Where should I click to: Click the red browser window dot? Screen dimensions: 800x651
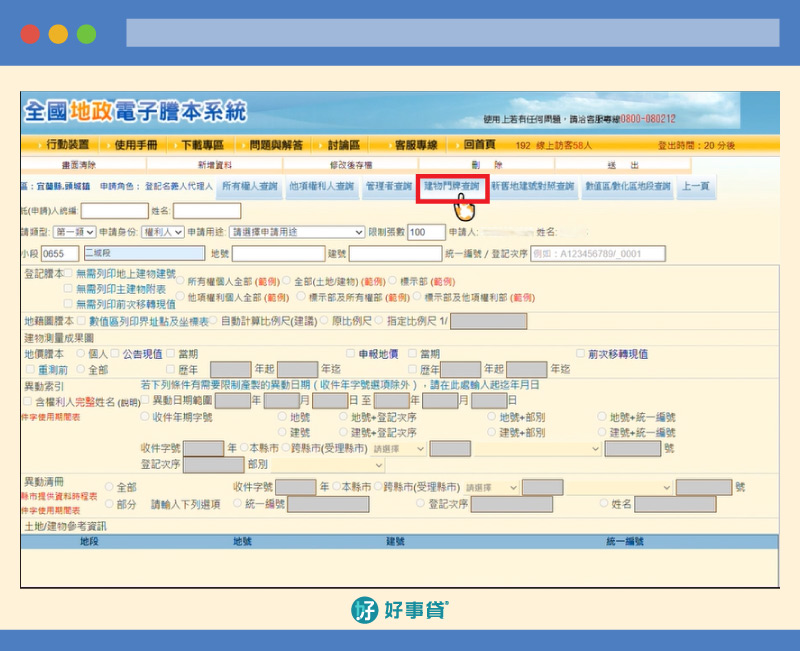click(x=30, y=34)
